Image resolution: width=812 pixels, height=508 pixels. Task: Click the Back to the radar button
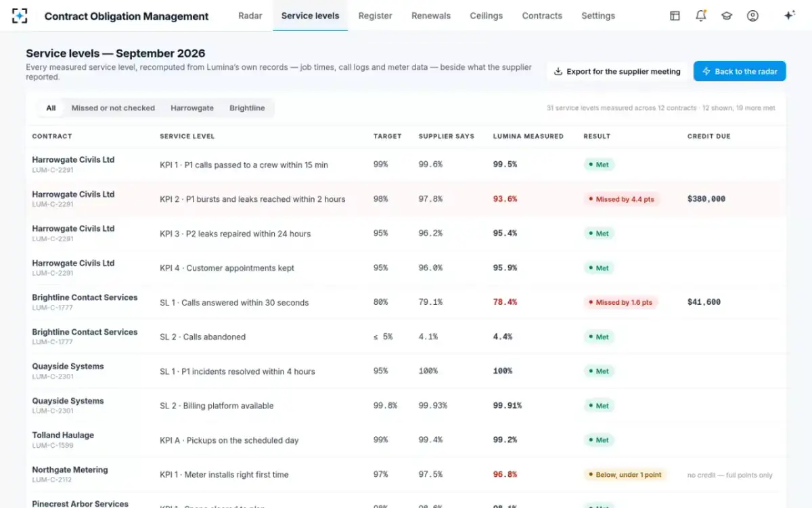point(740,71)
